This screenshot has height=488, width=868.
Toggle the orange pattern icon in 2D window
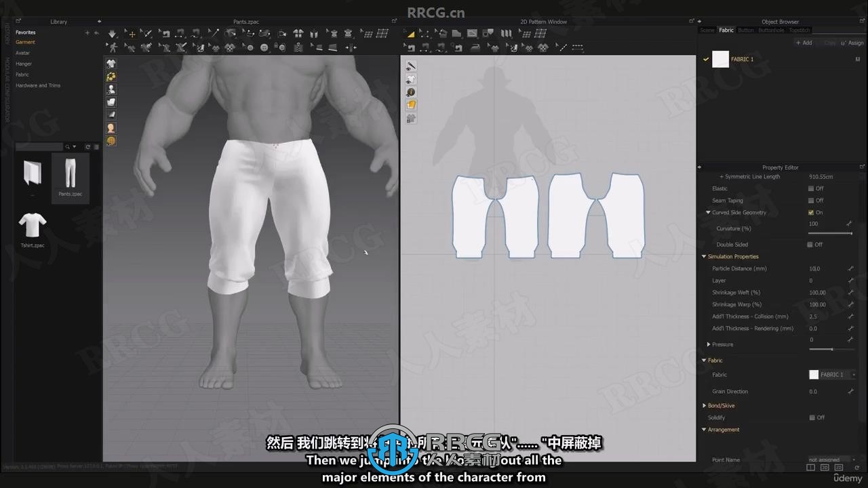[x=411, y=105]
